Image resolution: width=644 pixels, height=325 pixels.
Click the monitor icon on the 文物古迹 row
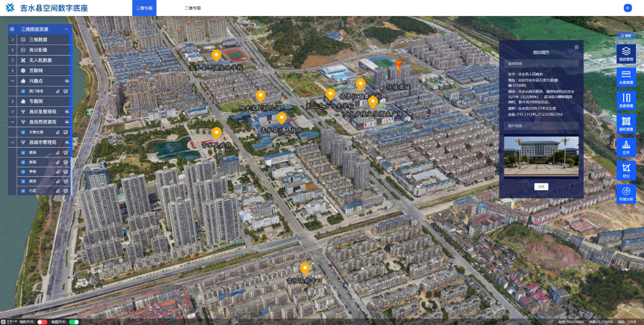point(65,132)
